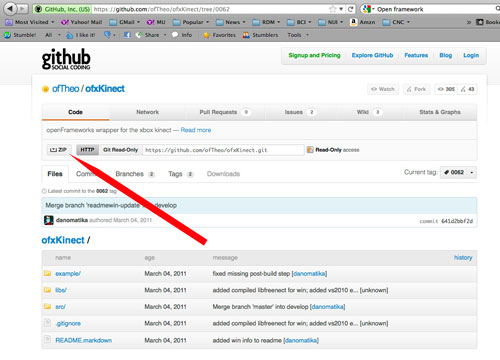Viewport: 500px width, 360px height.
Task: Click the clone URL text field
Action: click(x=223, y=150)
